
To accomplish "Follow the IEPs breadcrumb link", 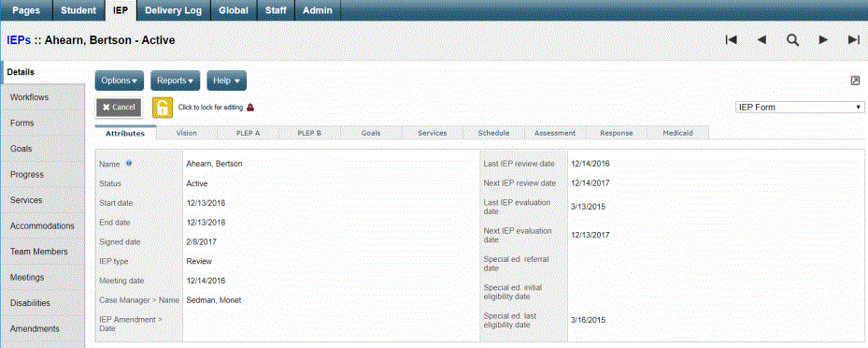I will (19, 40).
